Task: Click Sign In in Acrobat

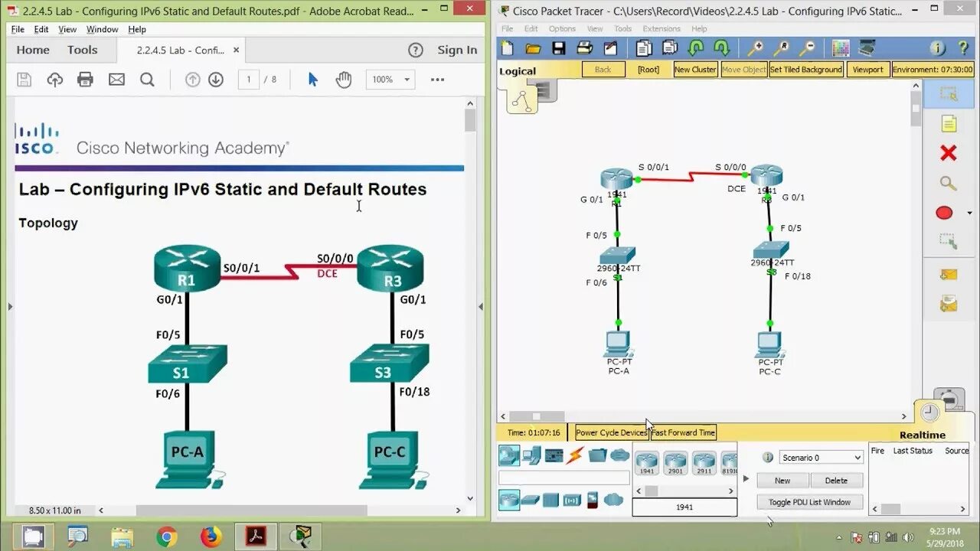Action: (x=457, y=50)
